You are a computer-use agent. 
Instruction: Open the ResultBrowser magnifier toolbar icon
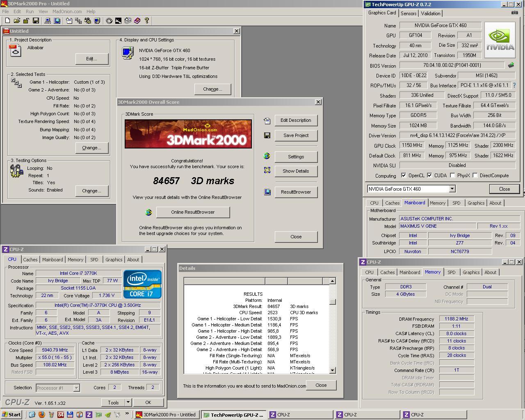pyautogui.click(x=57, y=21)
